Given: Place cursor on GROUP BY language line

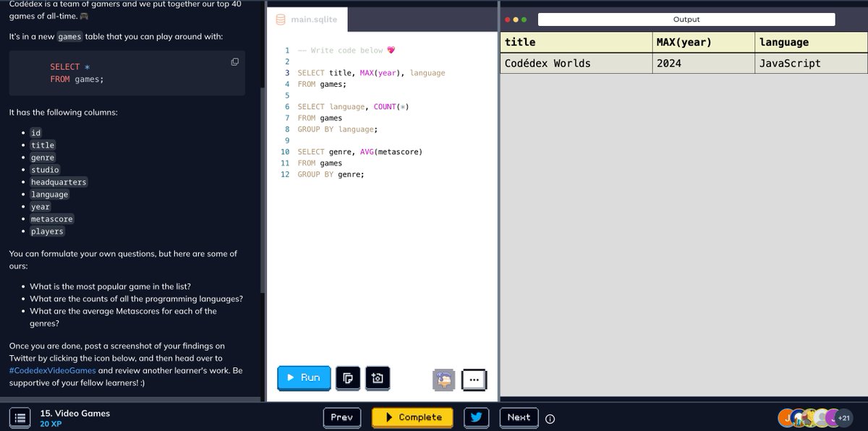Looking at the screenshot, I should (338, 129).
